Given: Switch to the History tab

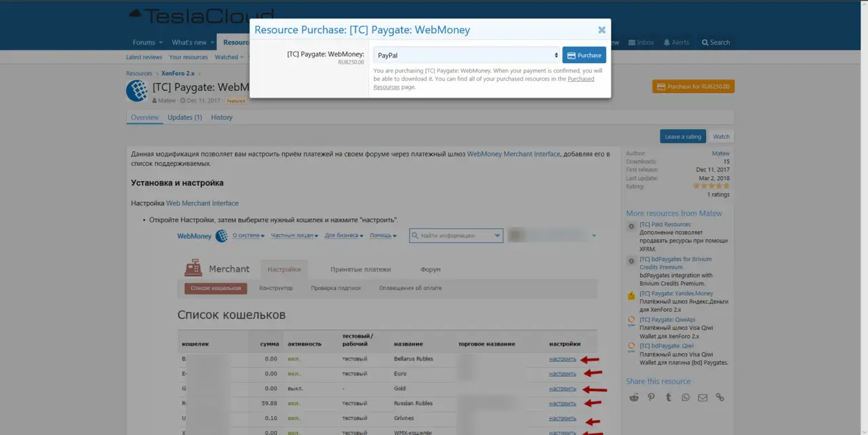Looking at the screenshot, I should click(222, 117).
